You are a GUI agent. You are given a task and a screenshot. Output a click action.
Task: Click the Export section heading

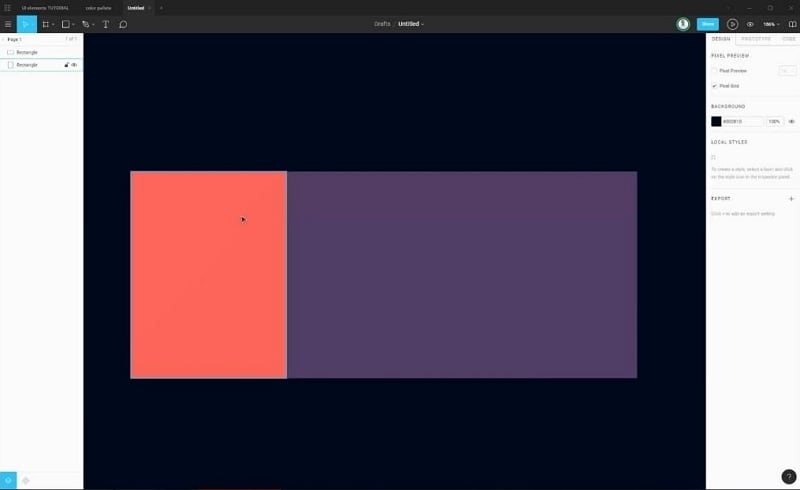click(x=720, y=199)
